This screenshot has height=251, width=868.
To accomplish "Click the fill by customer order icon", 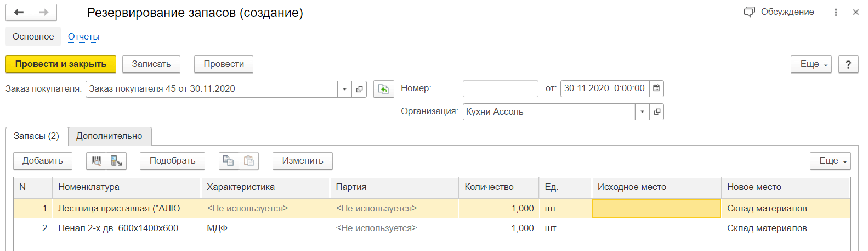I will [x=383, y=89].
